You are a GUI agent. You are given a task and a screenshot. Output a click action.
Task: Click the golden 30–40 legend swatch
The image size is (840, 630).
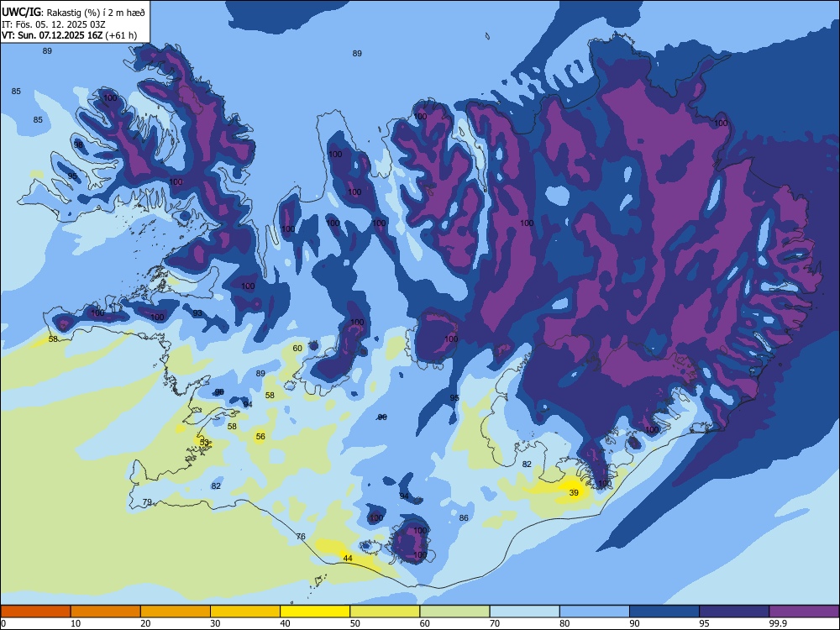(x=245, y=612)
